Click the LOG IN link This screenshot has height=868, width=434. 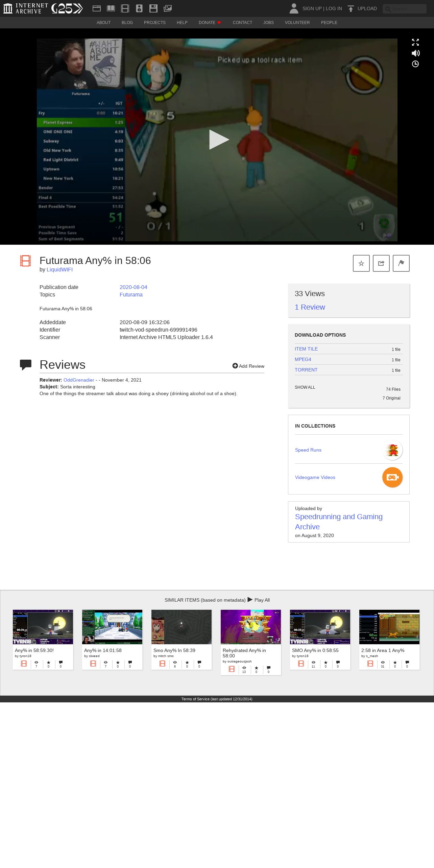coord(334,8)
